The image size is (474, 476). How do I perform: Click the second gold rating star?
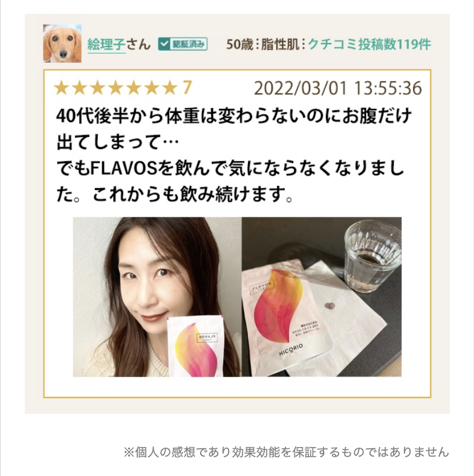tap(80, 88)
